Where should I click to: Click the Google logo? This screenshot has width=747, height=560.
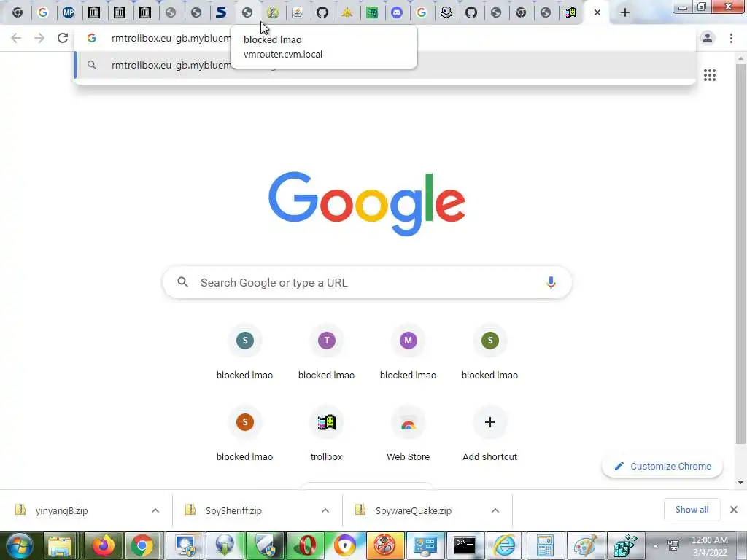pyautogui.click(x=367, y=204)
